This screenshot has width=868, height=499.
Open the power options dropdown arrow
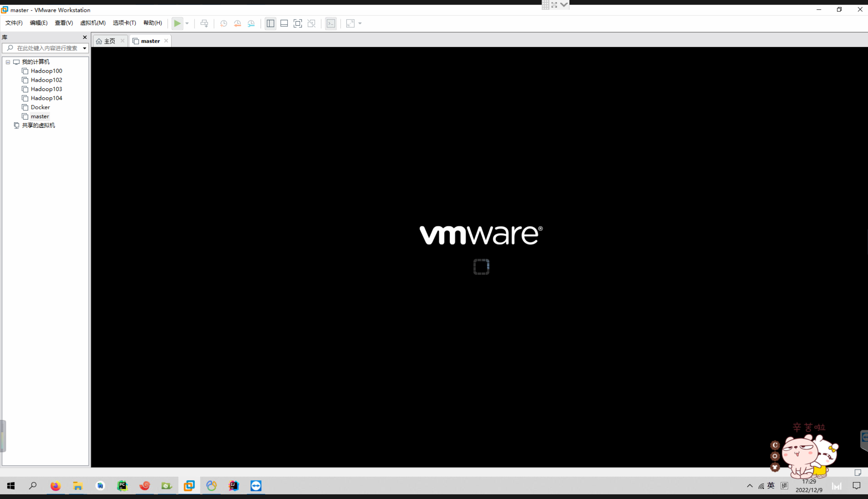187,23
